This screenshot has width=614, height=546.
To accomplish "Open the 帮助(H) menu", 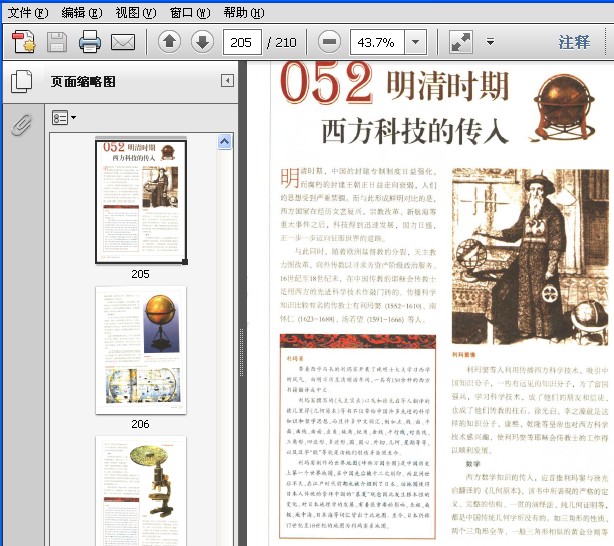I will (244, 13).
